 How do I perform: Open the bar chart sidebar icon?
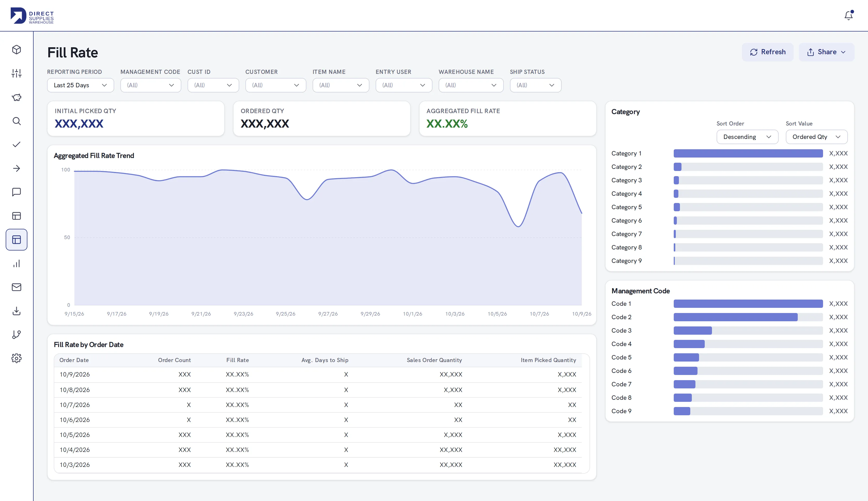(x=17, y=263)
